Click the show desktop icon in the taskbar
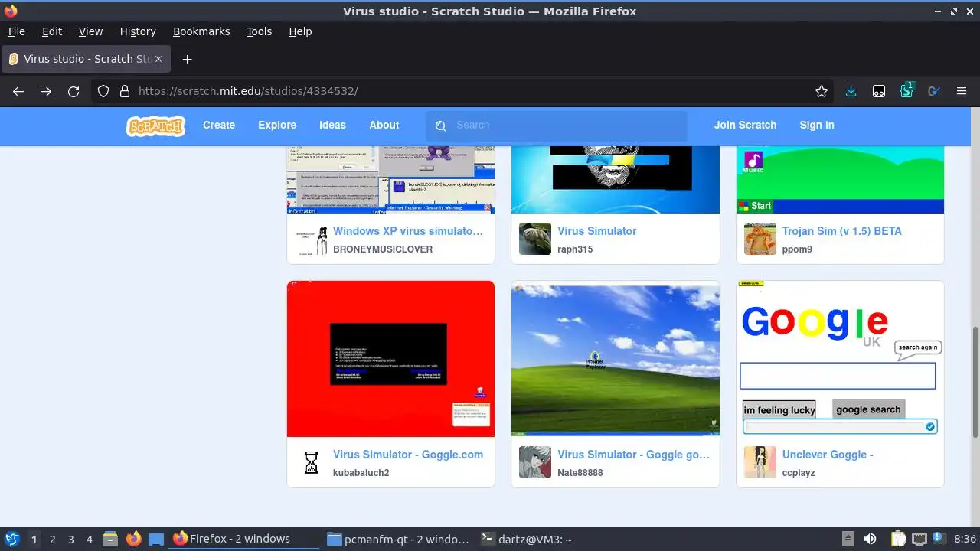The width and height of the screenshot is (980, 551). (x=156, y=539)
